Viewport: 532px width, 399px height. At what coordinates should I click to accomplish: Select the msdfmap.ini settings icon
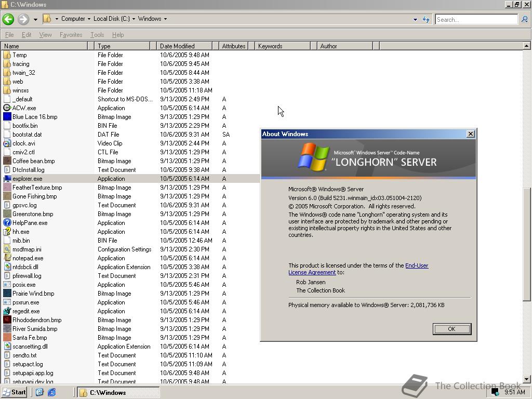pos(7,249)
